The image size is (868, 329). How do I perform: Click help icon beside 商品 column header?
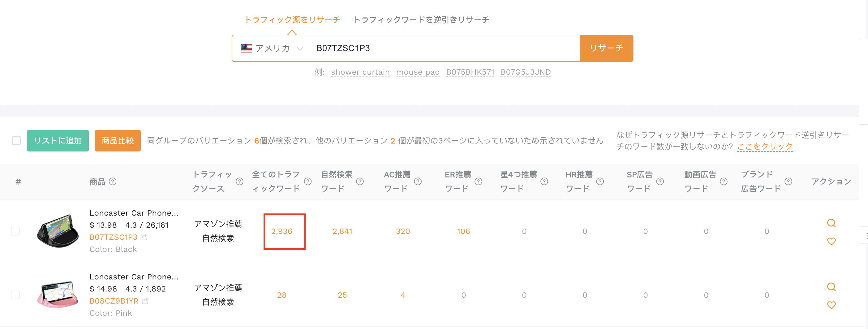113,182
